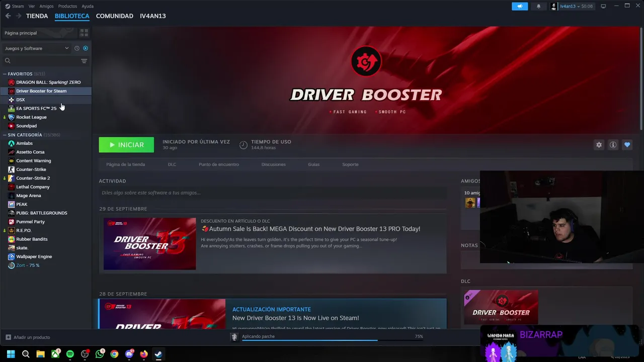This screenshot has height=362, width=644.
Task: Open New Driver Booster 13 Live news
Action: 295,318
